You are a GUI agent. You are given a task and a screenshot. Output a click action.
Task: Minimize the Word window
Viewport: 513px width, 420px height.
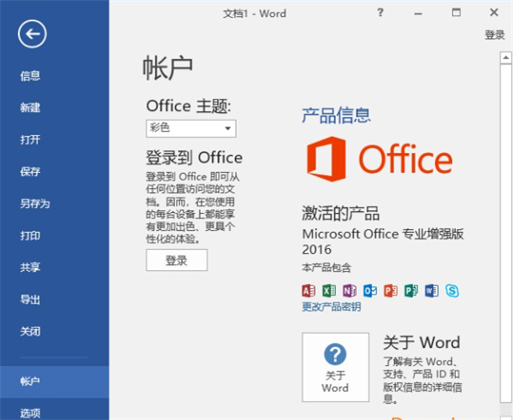click(418, 13)
